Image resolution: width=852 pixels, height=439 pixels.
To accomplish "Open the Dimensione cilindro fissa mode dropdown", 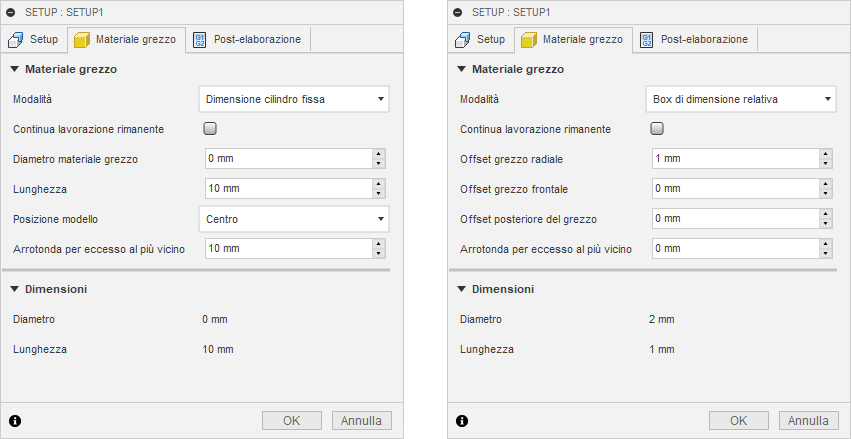I will pyautogui.click(x=294, y=99).
